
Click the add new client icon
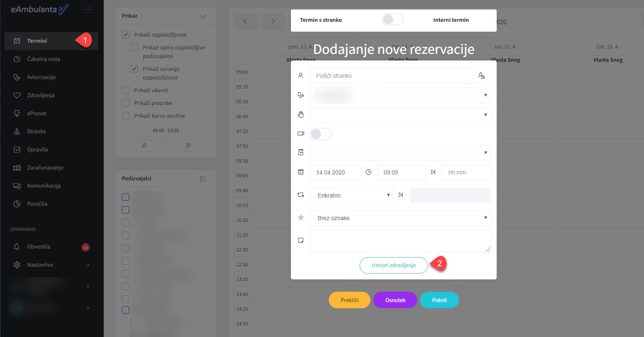point(481,76)
